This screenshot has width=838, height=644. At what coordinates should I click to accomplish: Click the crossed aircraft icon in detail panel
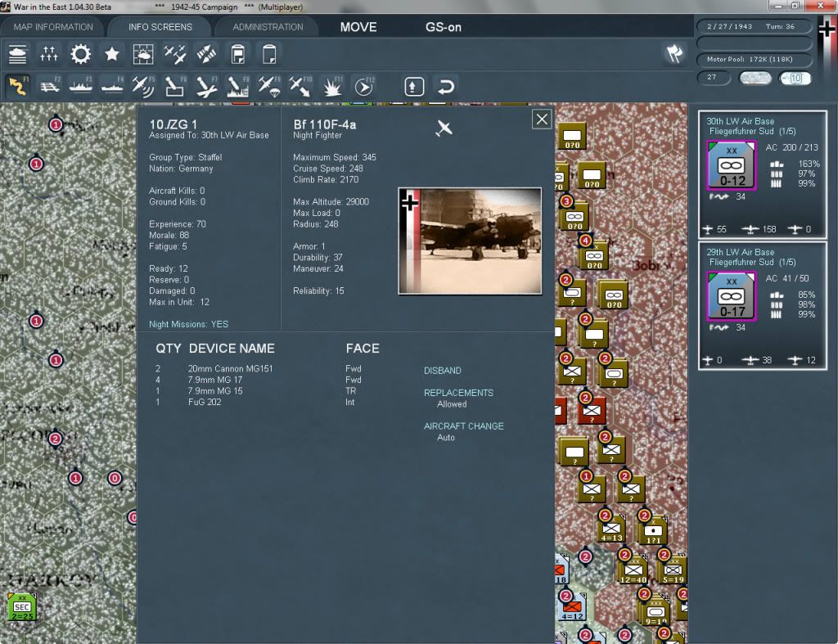tap(444, 128)
